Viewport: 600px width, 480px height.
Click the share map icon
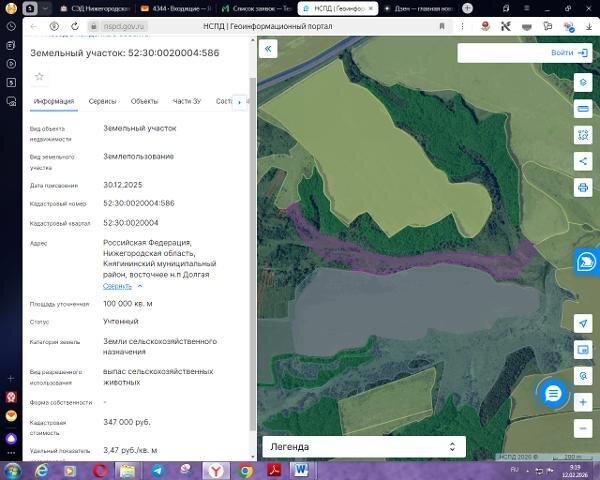pyautogui.click(x=583, y=161)
